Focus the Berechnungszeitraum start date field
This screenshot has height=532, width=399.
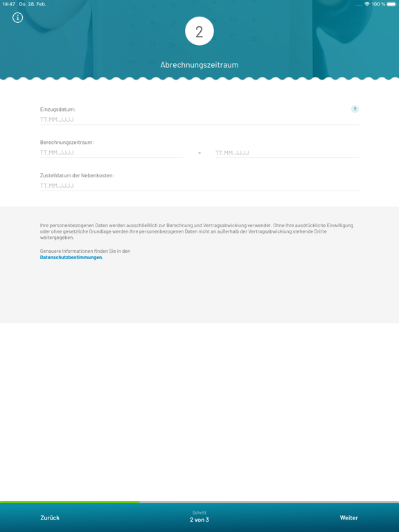click(x=112, y=152)
